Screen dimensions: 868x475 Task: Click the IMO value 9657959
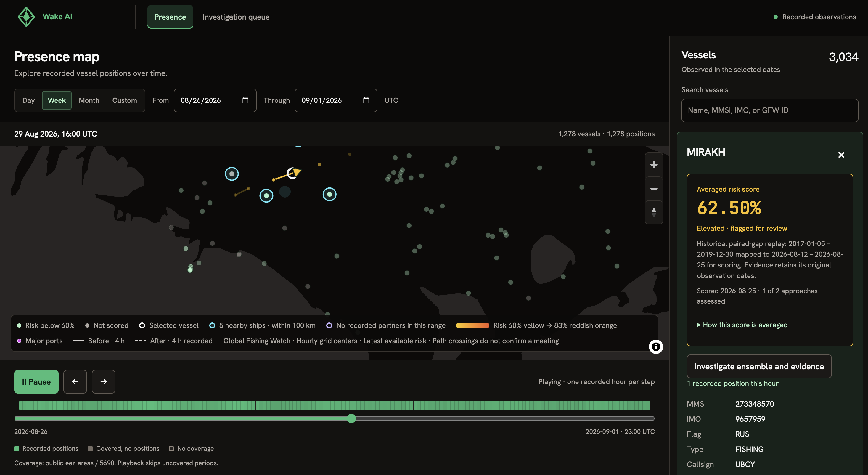pos(750,419)
